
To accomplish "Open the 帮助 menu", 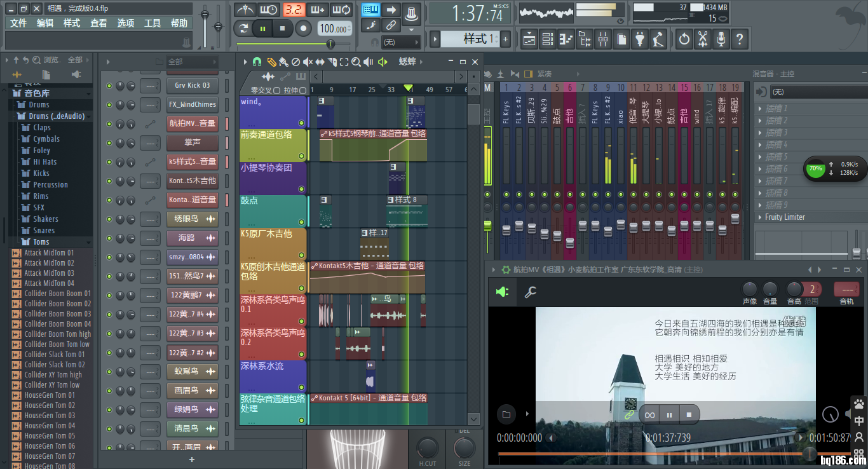I will pyautogui.click(x=179, y=23).
